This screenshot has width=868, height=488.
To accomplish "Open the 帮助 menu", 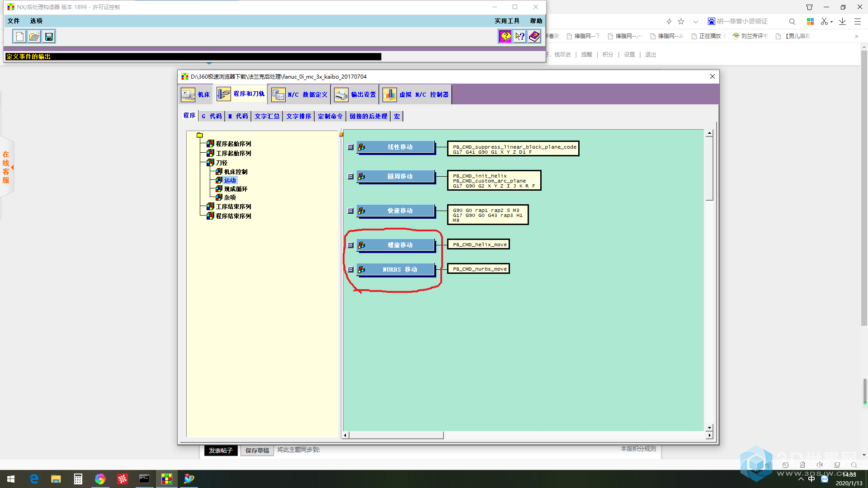I will (536, 21).
